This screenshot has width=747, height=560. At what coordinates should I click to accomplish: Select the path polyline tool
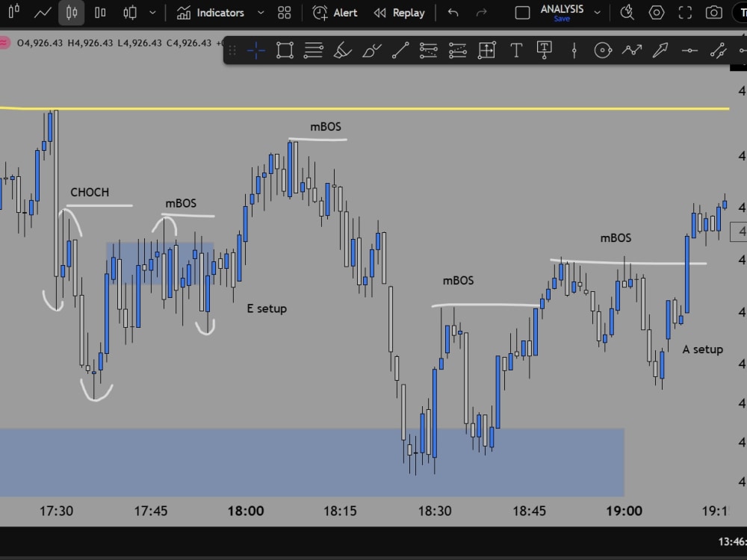point(632,50)
